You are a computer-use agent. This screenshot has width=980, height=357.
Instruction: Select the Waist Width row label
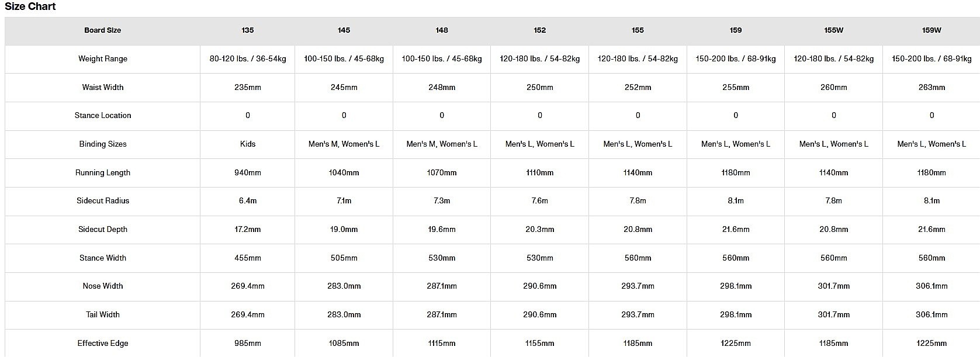[103, 88]
